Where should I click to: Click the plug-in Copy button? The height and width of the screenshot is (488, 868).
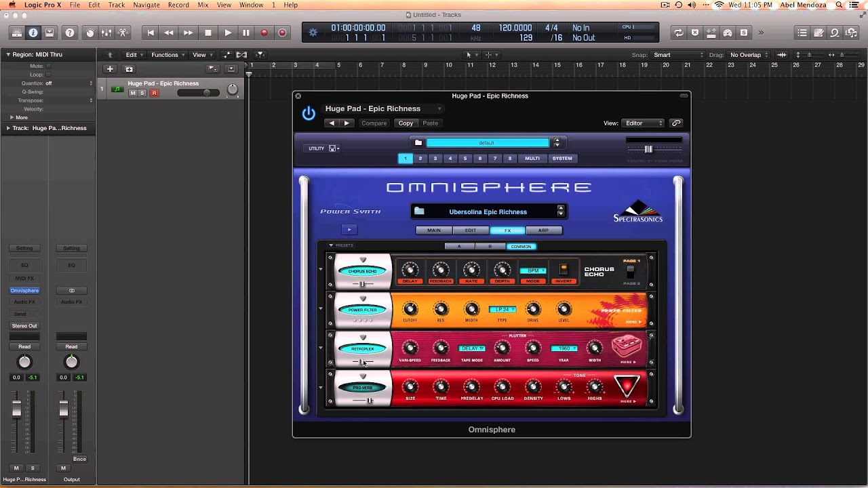[406, 123]
